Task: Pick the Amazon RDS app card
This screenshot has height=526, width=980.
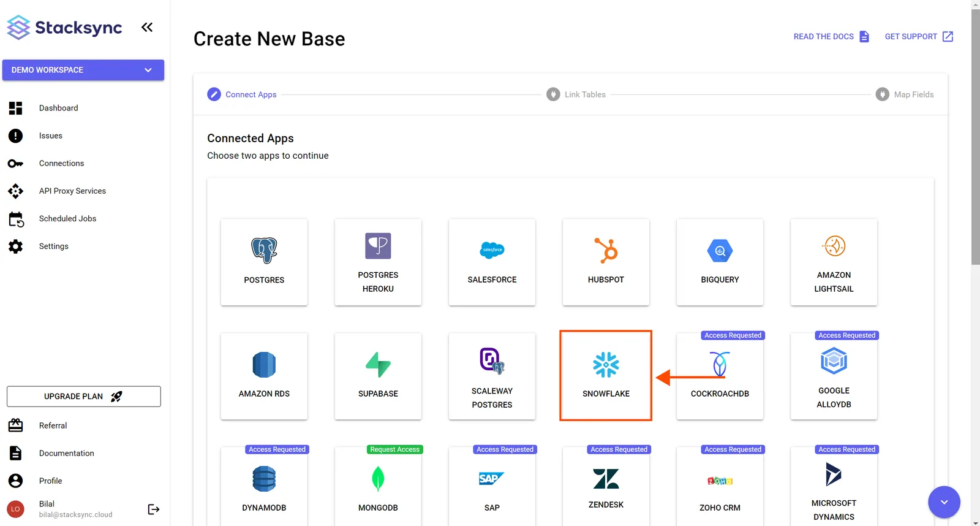Action: (264, 376)
